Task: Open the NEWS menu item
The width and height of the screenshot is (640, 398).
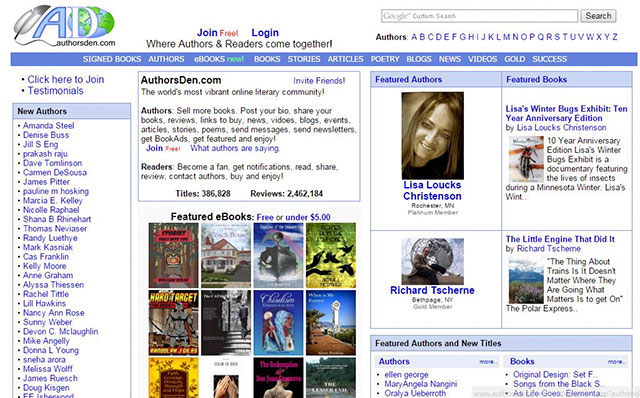Action: point(450,59)
